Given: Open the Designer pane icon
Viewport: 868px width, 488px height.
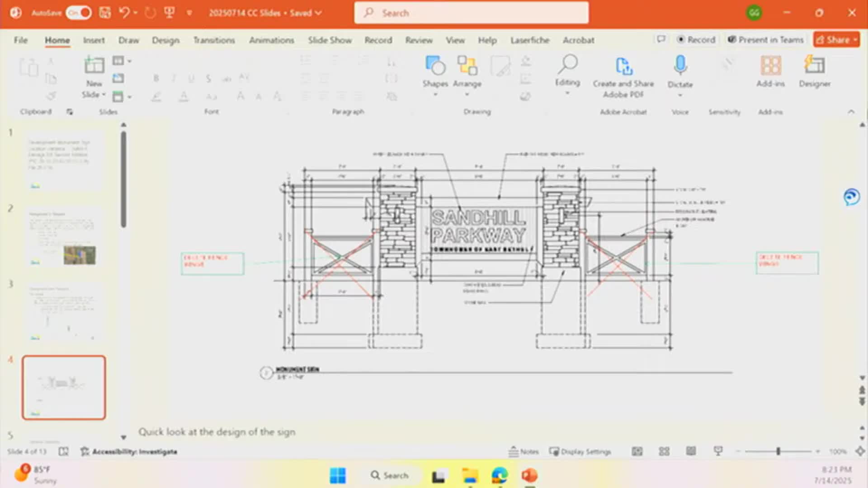Looking at the screenshot, I should 814,65.
